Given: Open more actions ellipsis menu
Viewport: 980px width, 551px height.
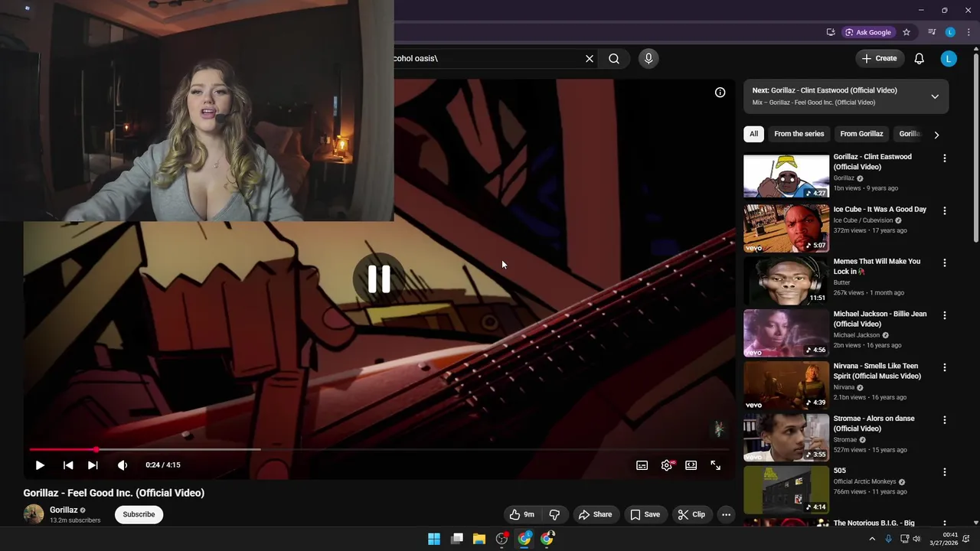Looking at the screenshot, I should [726, 514].
